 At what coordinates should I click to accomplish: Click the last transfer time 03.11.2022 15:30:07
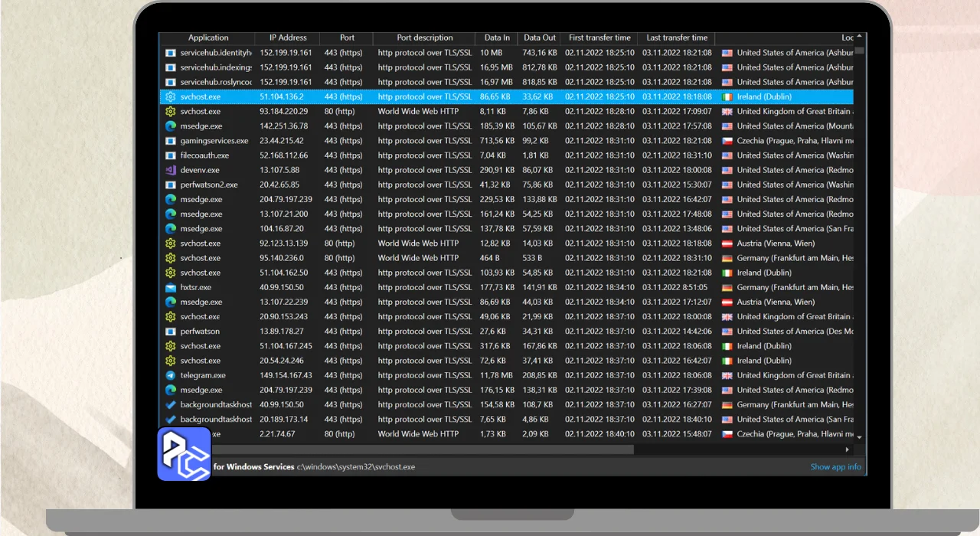677,185
